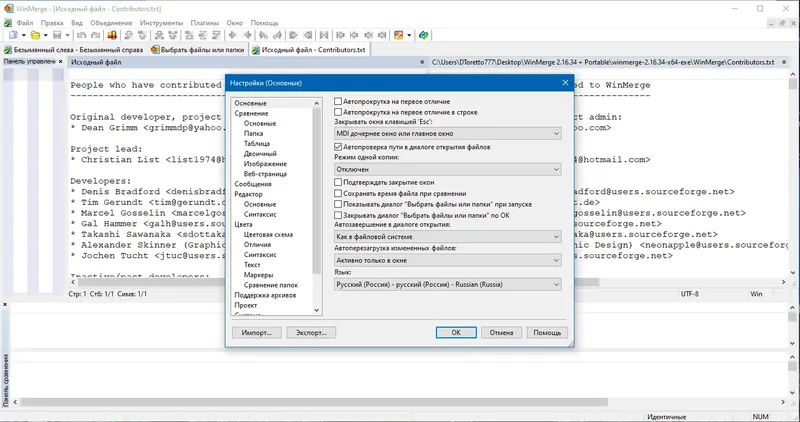Image resolution: width=800 pixels, height=422 pixels.
Task: Click the WinMerge icon left of Файл menu
Action: (x=8, y=23)
